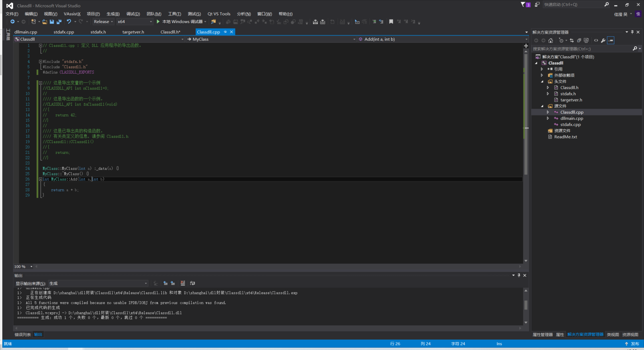Toggle Preview Selected Items button

(611, 40)
